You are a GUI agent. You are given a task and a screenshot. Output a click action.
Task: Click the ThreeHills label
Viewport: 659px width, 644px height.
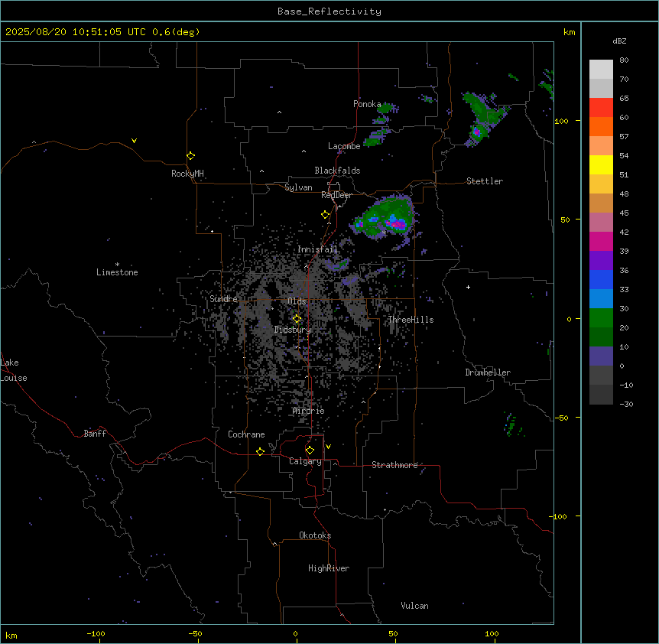tap(411, 320)
